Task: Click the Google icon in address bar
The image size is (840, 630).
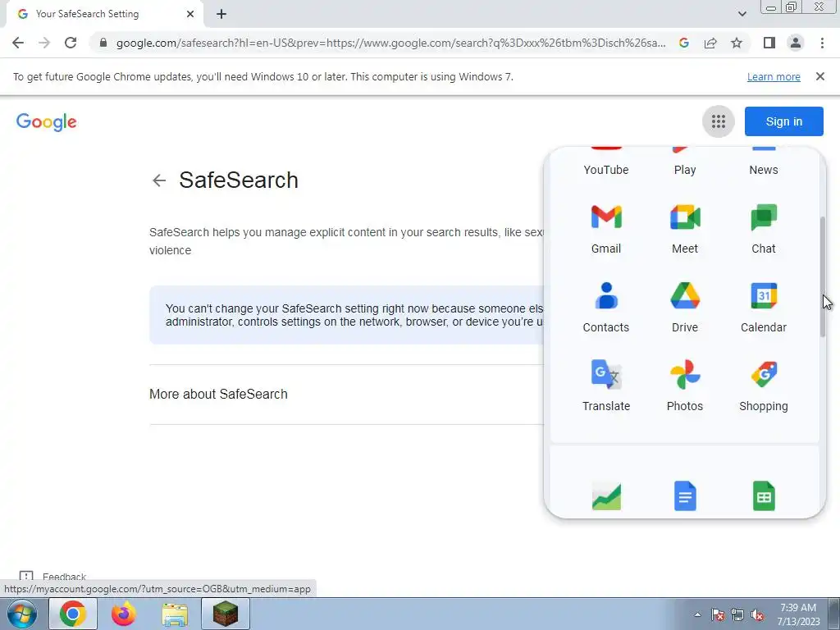Action: point(683,43)
